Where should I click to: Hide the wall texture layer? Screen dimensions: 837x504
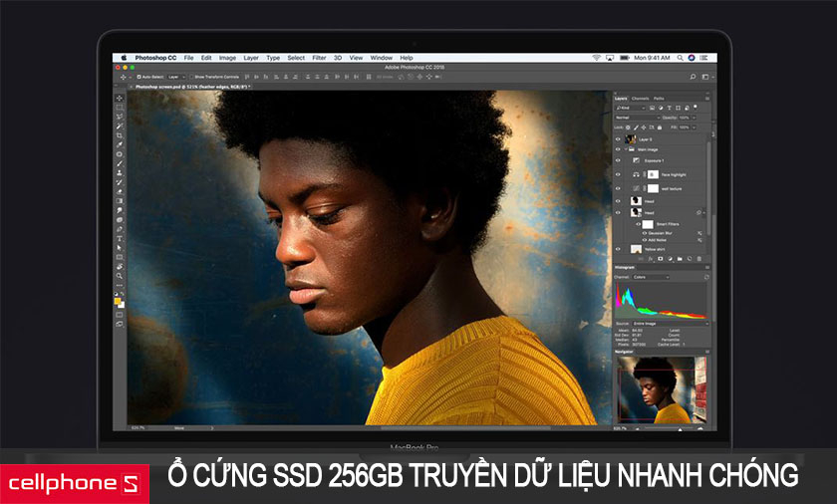tap(618, 188)
